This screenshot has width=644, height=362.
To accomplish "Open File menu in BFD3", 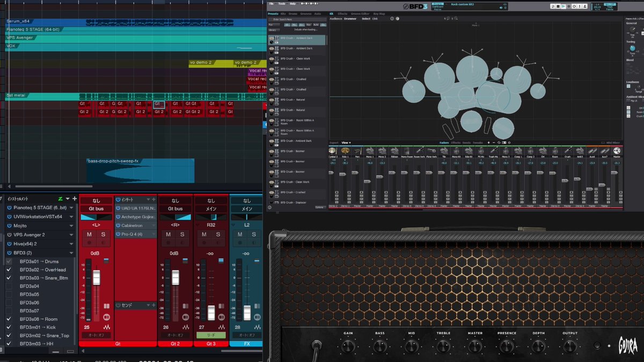I will tap(271, 4).
